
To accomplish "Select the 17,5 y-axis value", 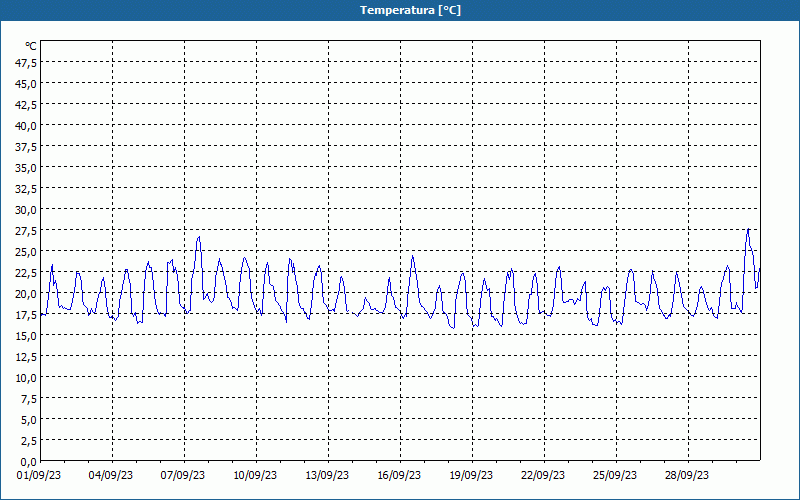I will (26, 315).
